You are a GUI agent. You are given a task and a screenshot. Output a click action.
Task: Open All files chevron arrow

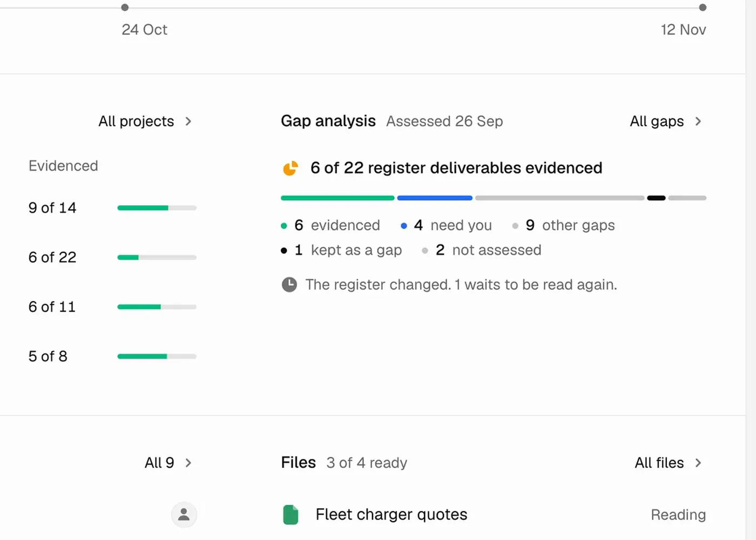[x=698, y=463]
